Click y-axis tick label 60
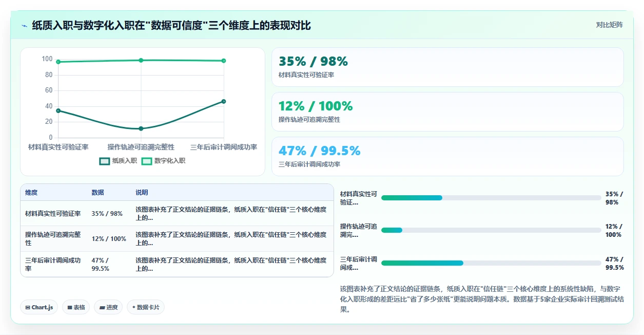The image size is (644, 335). pyautogui.click(x=49, y=90)
